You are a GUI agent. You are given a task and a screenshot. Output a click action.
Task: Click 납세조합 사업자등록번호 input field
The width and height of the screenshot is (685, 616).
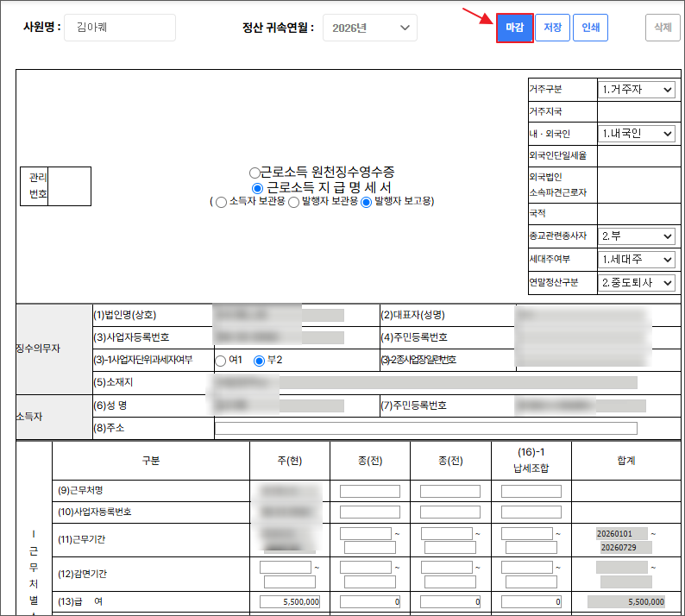pyautogui.click(x=531, y=512)
